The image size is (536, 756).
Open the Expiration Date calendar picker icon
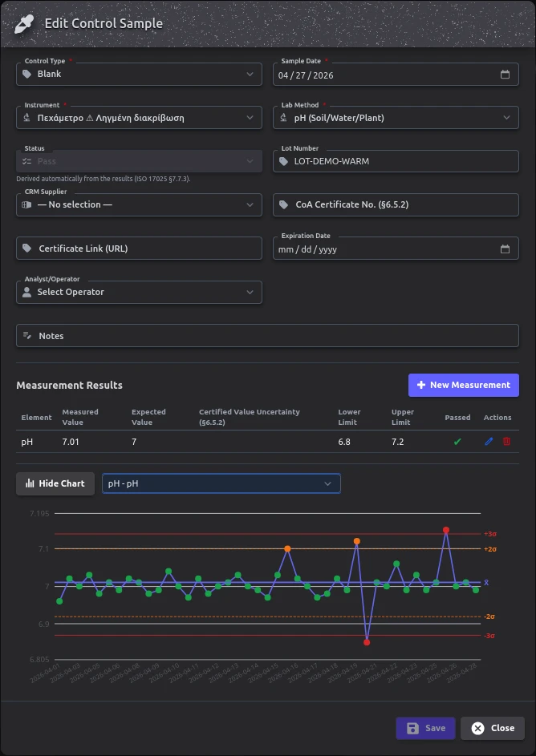click(506, 249)
